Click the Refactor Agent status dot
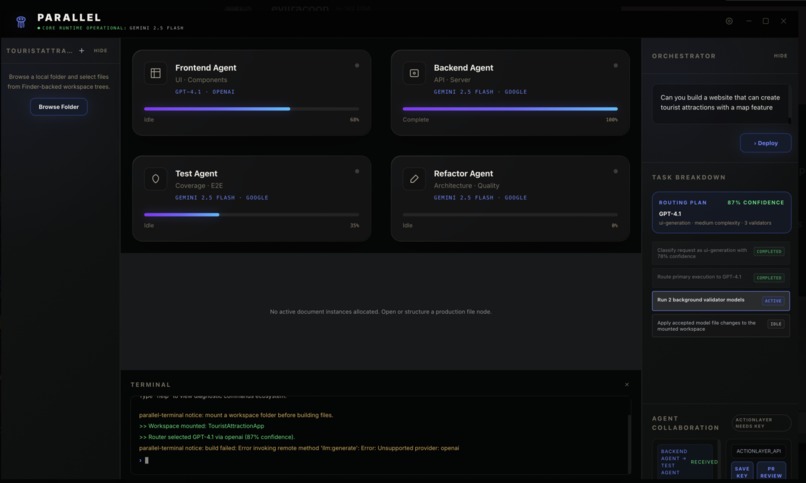The image size is (806, 483). (615, 171)
